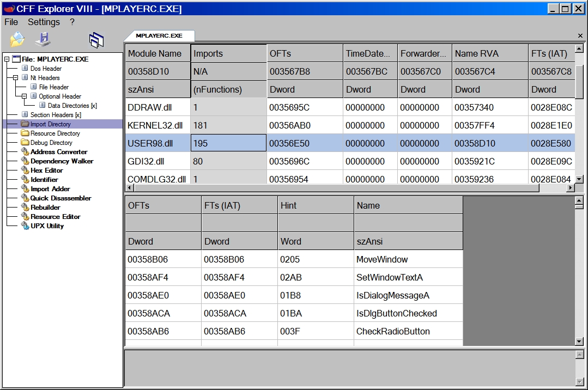This screenshot has width=588, height=390.
Task: Click the TimeDate... column header
Action: coord(370,53)
